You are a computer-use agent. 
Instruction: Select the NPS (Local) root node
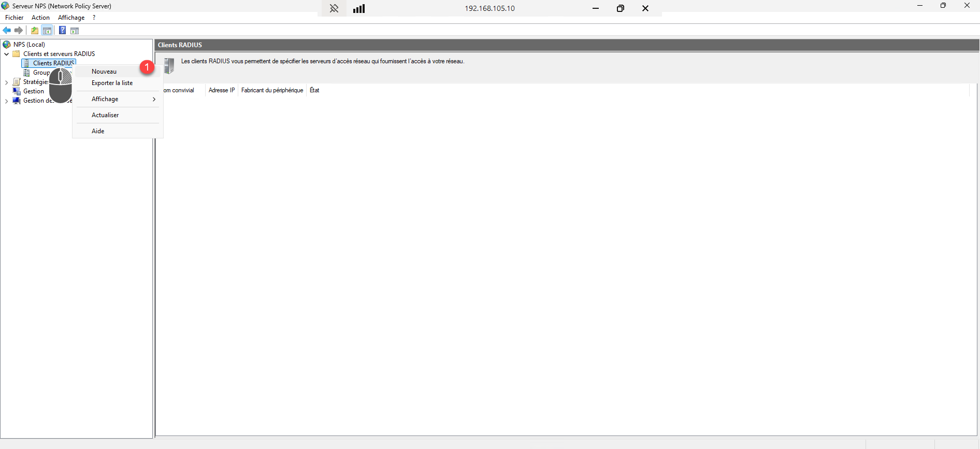[29, 45]
